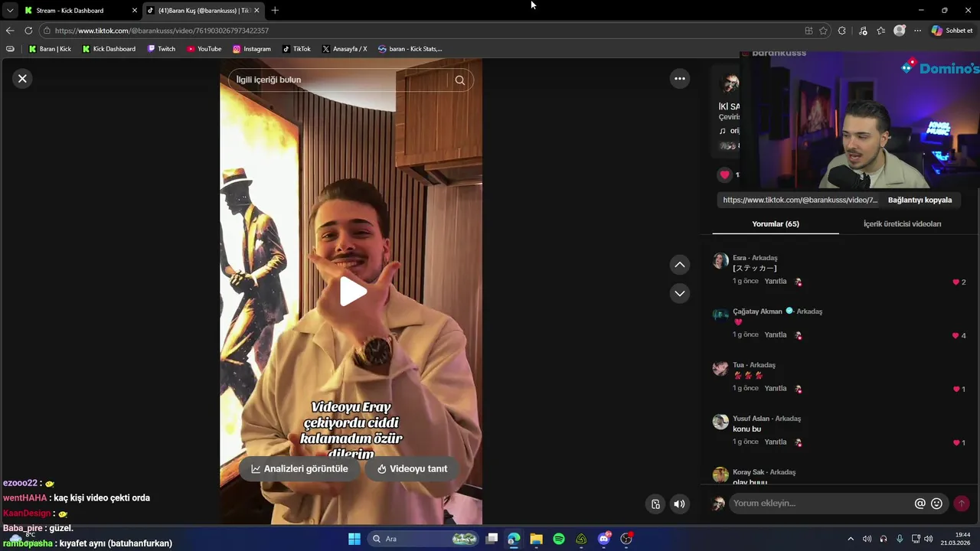Open TikTok bookmark
The height and width of the screenshot is (551, 980).
click(x=296, y=49)
